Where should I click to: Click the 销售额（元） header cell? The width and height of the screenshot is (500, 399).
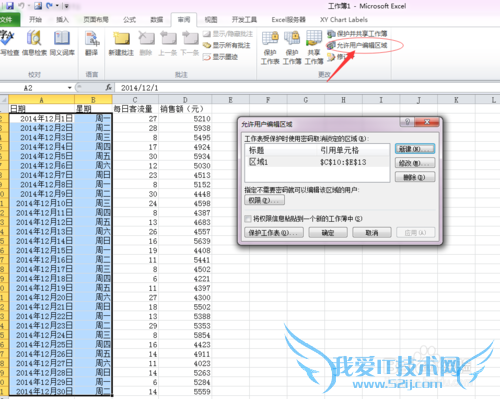click(x=185, y=109)
